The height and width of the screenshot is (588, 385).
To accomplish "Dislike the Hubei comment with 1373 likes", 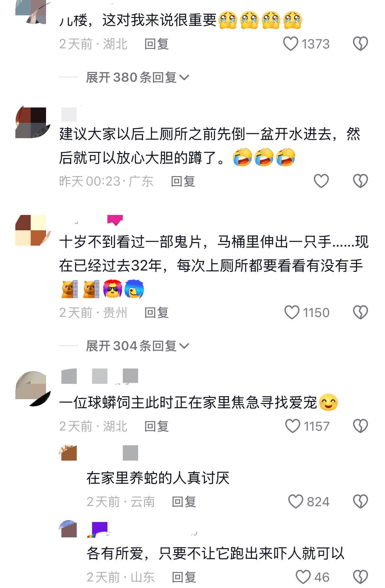I will click(361, 44).
